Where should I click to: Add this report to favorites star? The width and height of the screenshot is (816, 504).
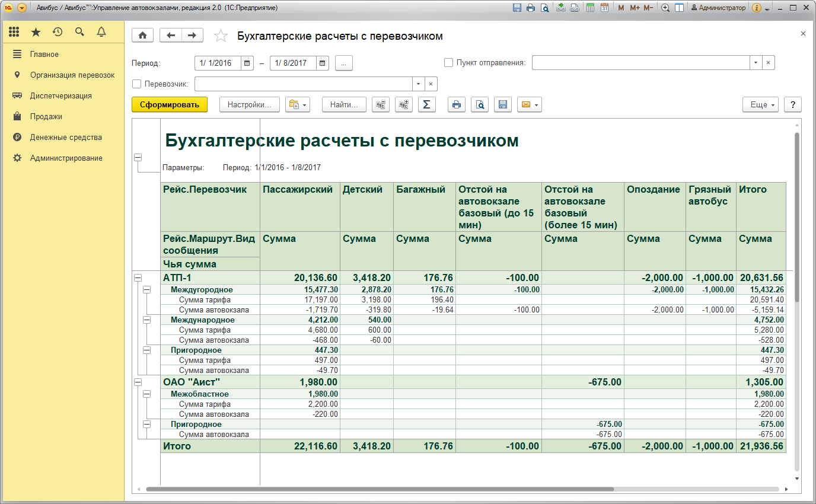click(221, 36)
